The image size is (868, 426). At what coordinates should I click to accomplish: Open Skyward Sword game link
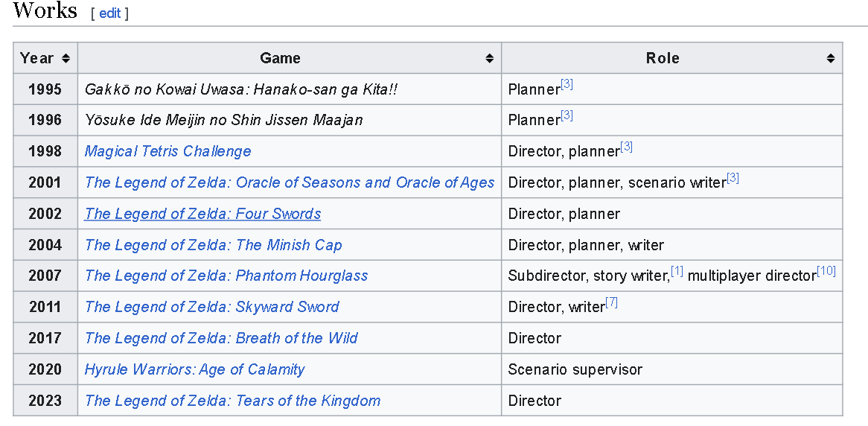point(212,307)
